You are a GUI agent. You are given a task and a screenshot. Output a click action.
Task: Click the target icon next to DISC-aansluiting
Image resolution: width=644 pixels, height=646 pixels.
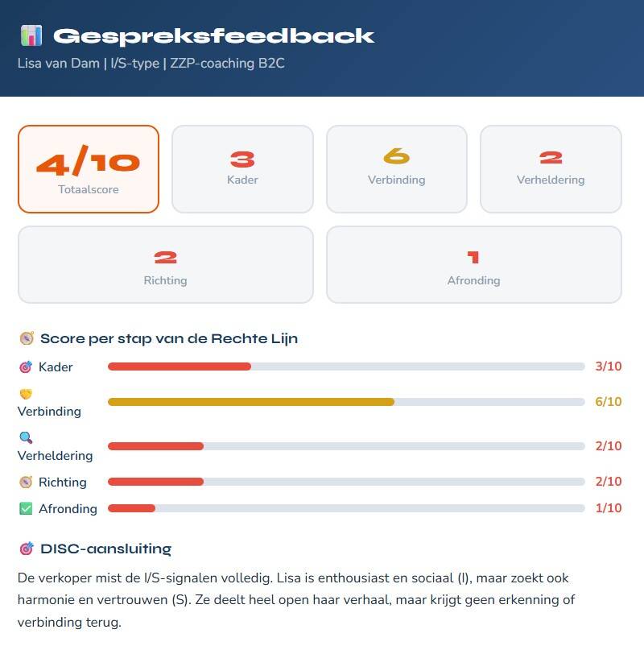point(26,549)
